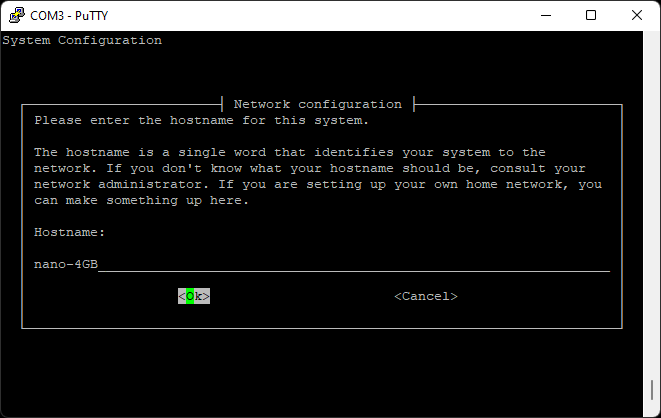Click the "Hostname:" field label
The width and height of the screenshot is (661, 418).
[70, 232]
